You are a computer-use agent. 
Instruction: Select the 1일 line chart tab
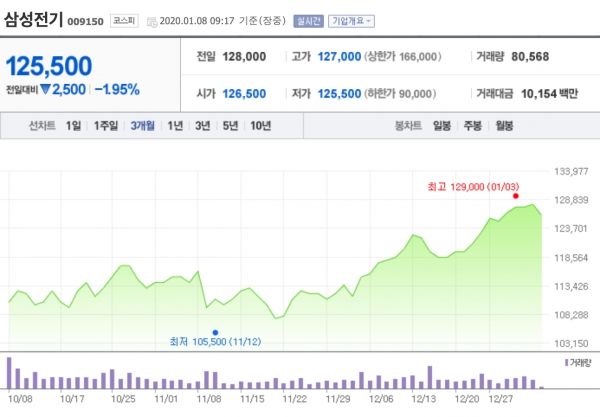pos(73,125)
